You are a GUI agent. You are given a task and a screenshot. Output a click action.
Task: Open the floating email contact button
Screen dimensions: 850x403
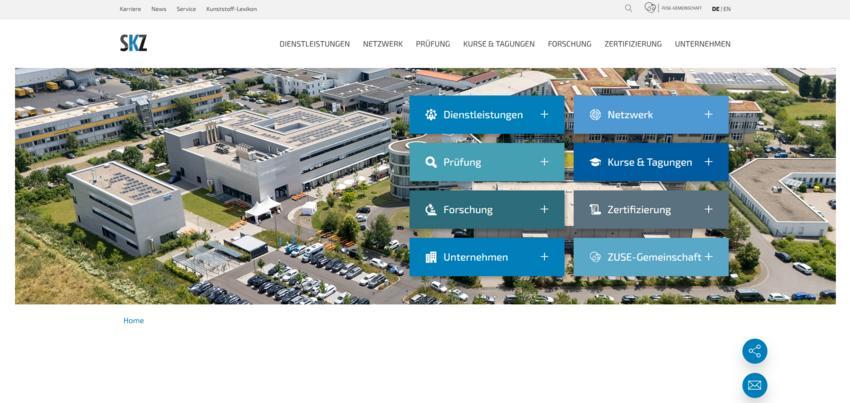(x=755, y=385)
